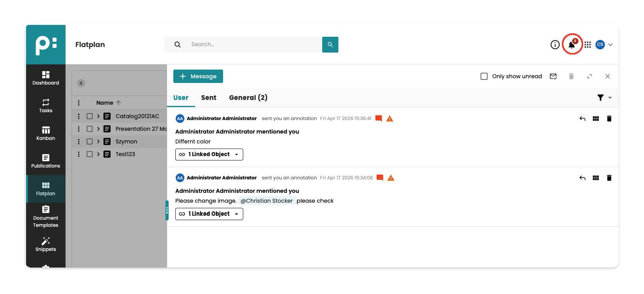
Task: Delete the 15:36:41 annotation message
Action: coord(609,119)
